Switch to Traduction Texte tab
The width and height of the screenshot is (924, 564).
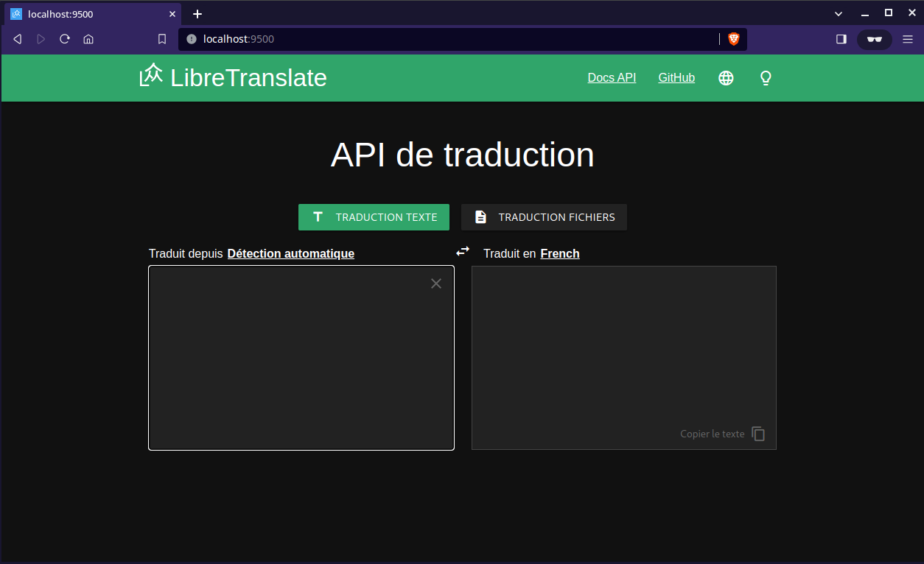(374, 217)
